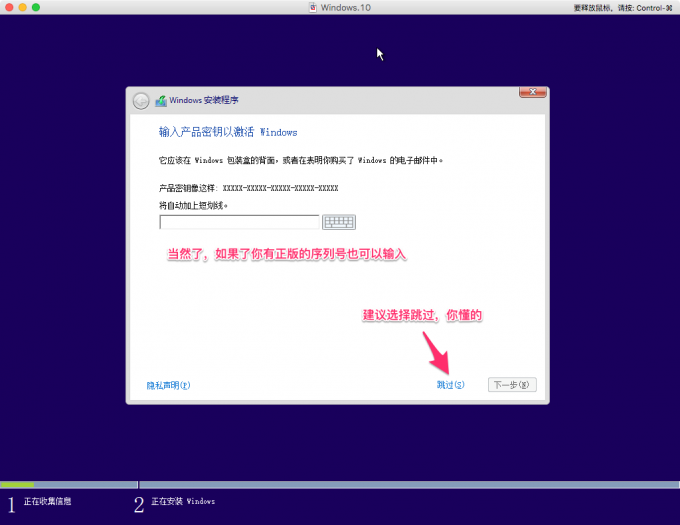Open the 隐私声明(P) privacy statement link
This screenshot has width=680, height=525.
(x=168, y=385)
